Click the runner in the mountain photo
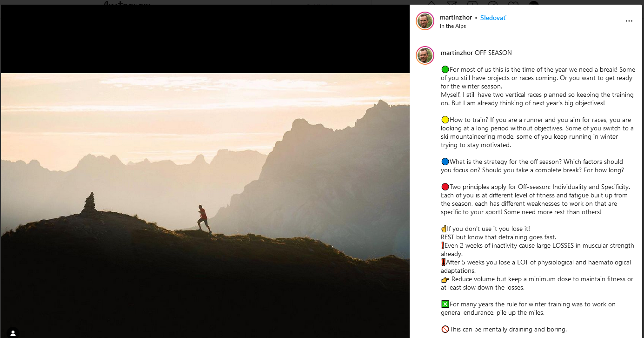The width and height of the screenshot is (644, 338). tap(203, 219)
